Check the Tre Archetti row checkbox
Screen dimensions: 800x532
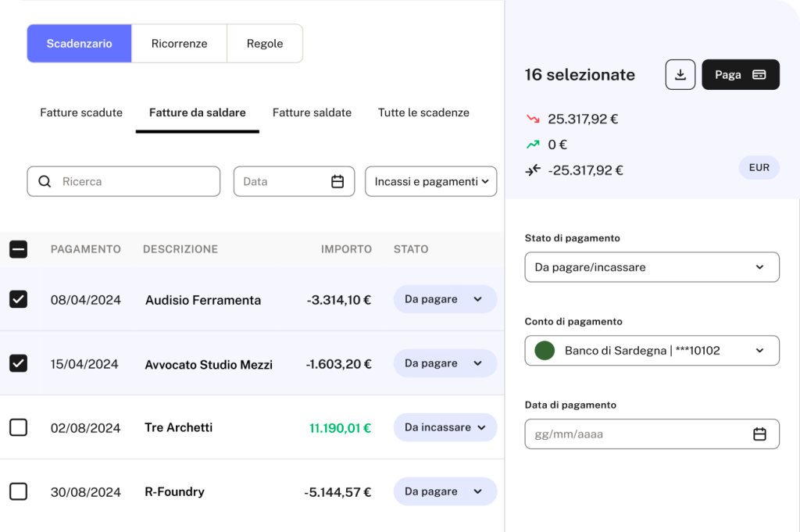(19, 427)
